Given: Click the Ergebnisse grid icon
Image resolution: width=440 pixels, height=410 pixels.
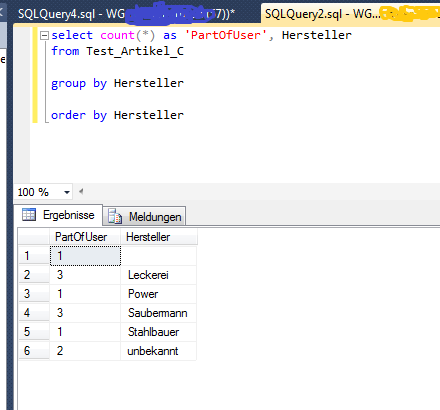Looking at the screenshot, I should tap(29, 215).
